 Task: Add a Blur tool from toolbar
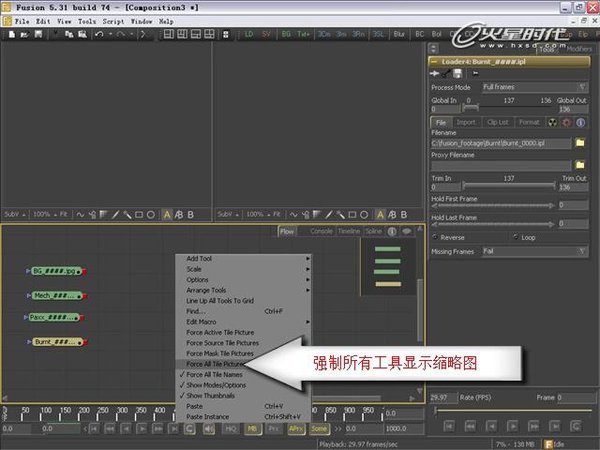(x=399, y=34)
